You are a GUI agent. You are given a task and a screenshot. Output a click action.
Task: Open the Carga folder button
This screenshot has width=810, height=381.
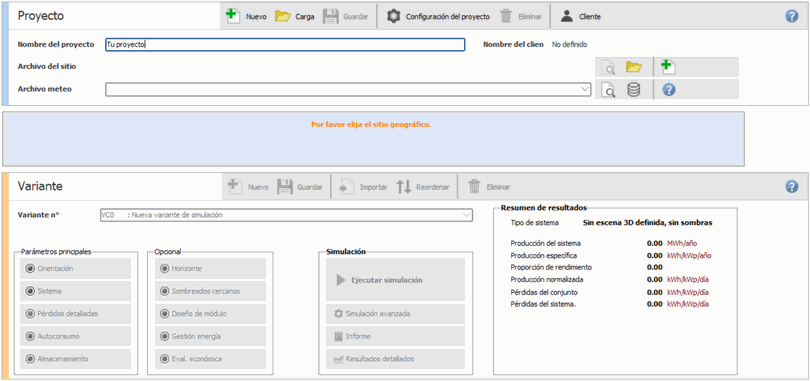294,17
